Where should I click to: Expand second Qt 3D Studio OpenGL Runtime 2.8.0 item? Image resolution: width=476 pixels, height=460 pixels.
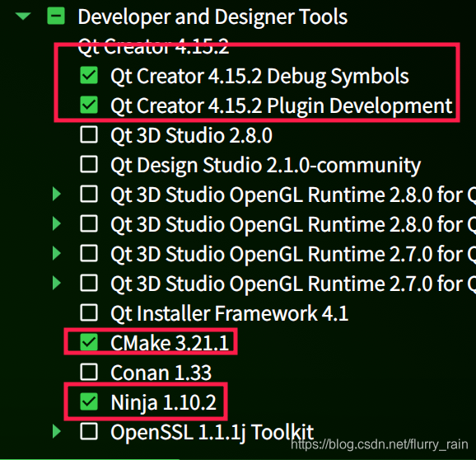tap(57, 223)
